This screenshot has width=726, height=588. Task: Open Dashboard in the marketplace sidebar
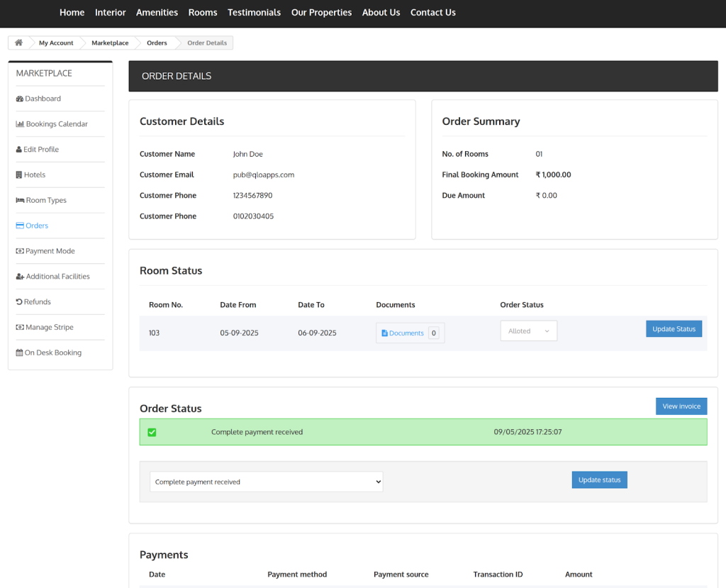click(x=43, y=99)
